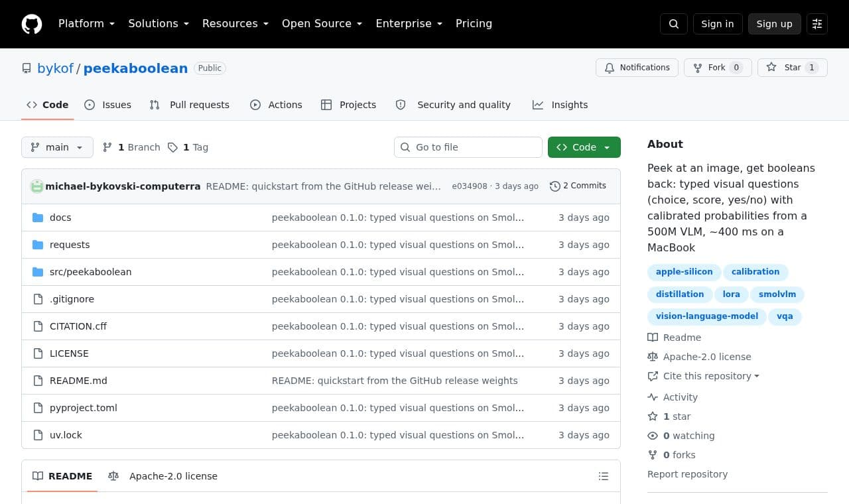849x504 pixels.
Task: Click the apple-silicon topic tag
Action: click(x=685, y=272)
